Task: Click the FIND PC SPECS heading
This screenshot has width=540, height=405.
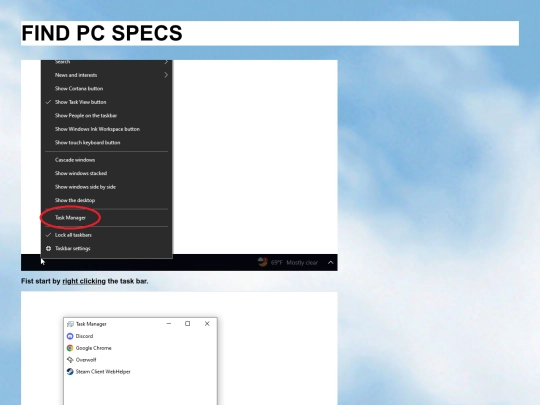Action: coord(102,33)
